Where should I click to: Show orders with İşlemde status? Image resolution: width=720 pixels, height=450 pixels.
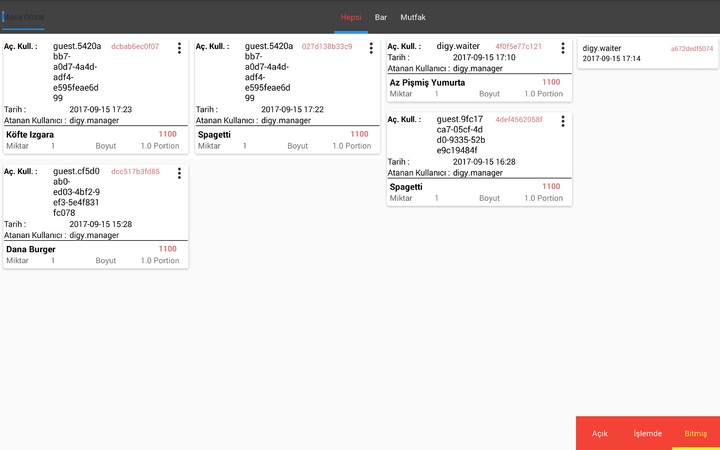648,433
